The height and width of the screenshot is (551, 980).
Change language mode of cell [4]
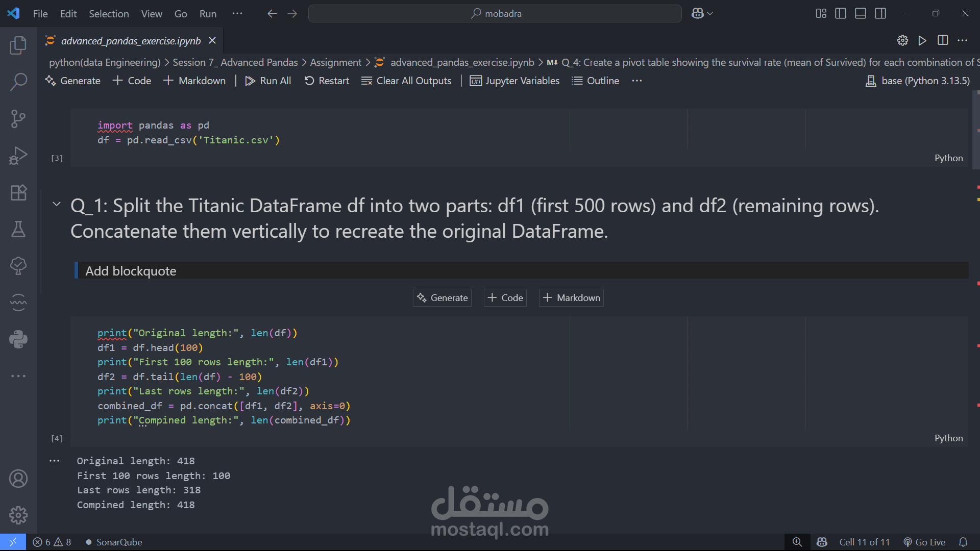point(948,438)
